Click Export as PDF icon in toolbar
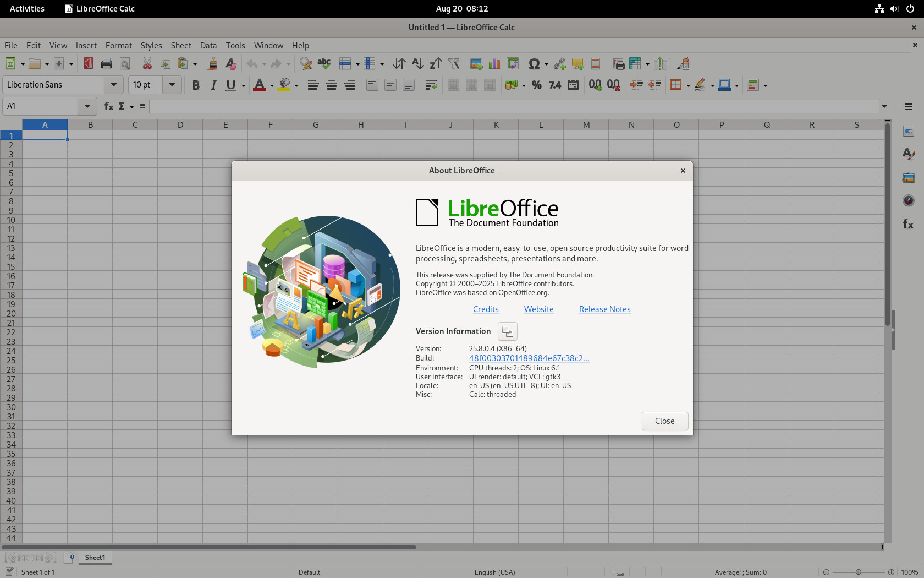This screenshot has height=578, width=924. click(x=88, y=64)
